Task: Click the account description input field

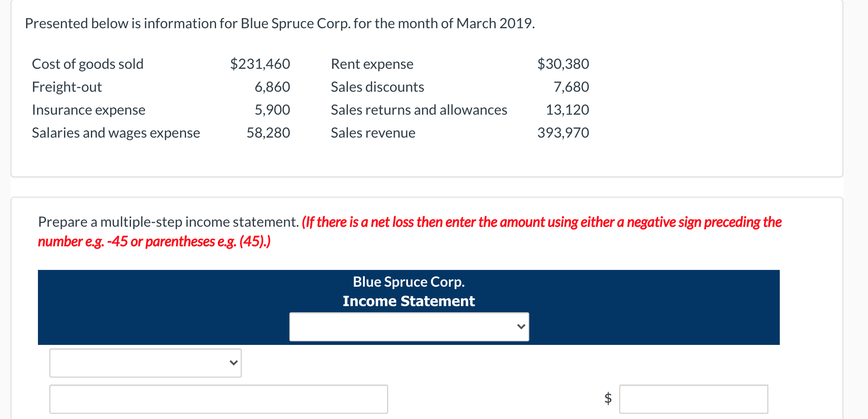Action: point(218,399)
